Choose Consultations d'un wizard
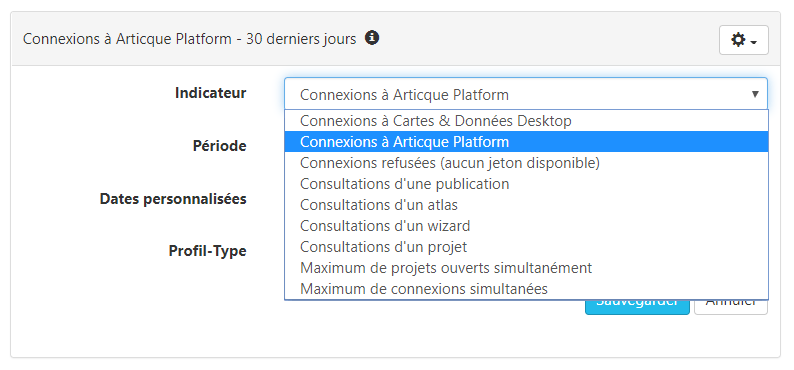The width and height of the screenshot is (794, 370). pos(526,226)
